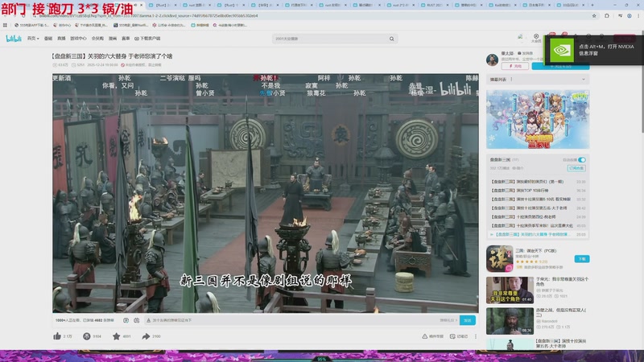The width and height of the screenshot is (644, 362).
Task: Open danmaku settings icon beside input
Action: tap(137, 320)
